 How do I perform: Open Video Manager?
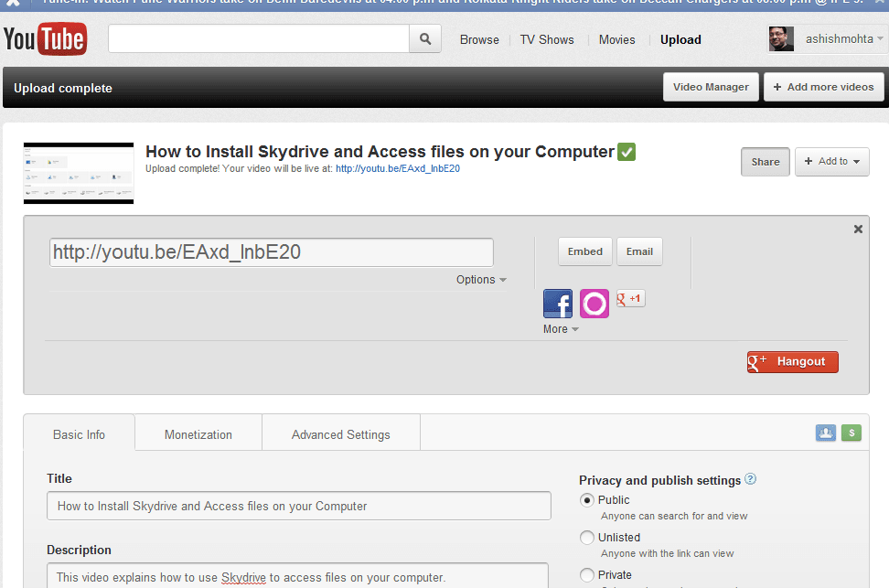pyautogui.click(x=711, y=87)
